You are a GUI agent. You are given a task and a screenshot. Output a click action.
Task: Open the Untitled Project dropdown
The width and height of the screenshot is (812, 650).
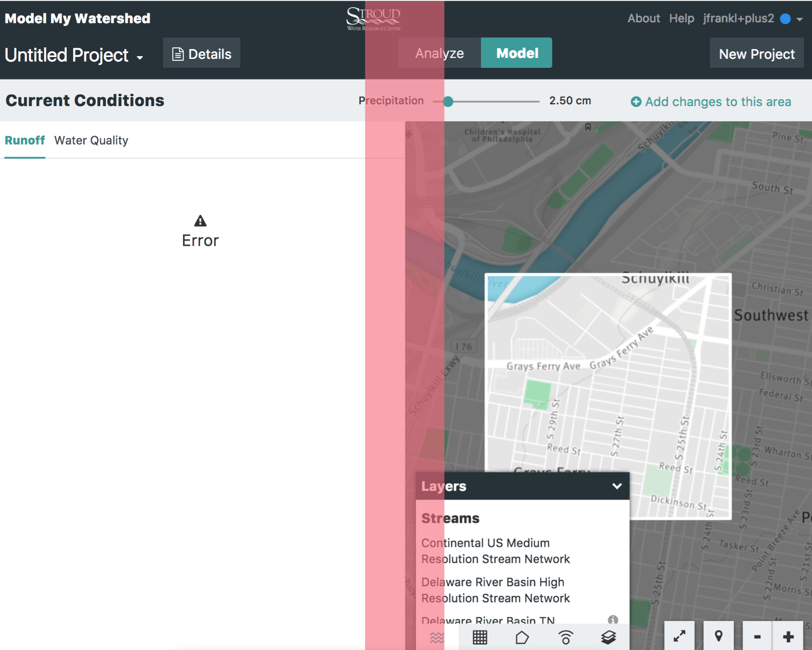click(x=75, y=55)
